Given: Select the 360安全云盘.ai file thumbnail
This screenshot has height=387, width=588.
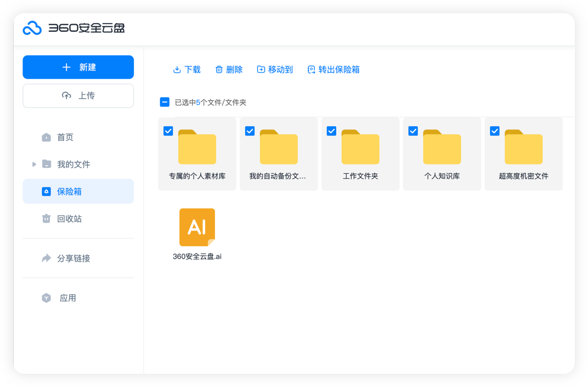Looking at the screenshot, I should [197, 226].
